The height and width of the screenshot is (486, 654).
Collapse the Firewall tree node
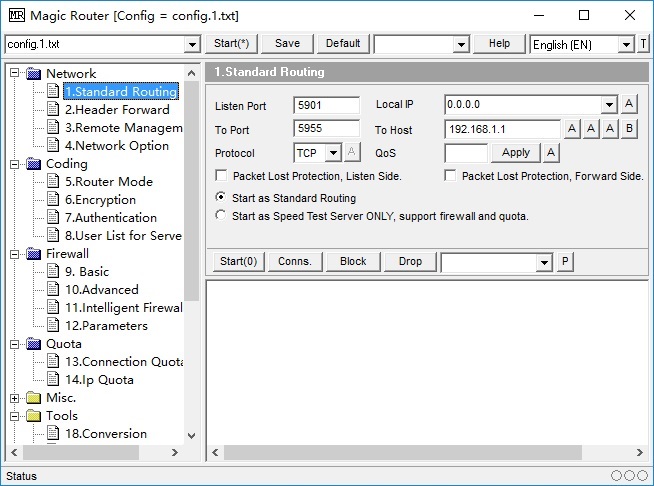tap(15, 254)
